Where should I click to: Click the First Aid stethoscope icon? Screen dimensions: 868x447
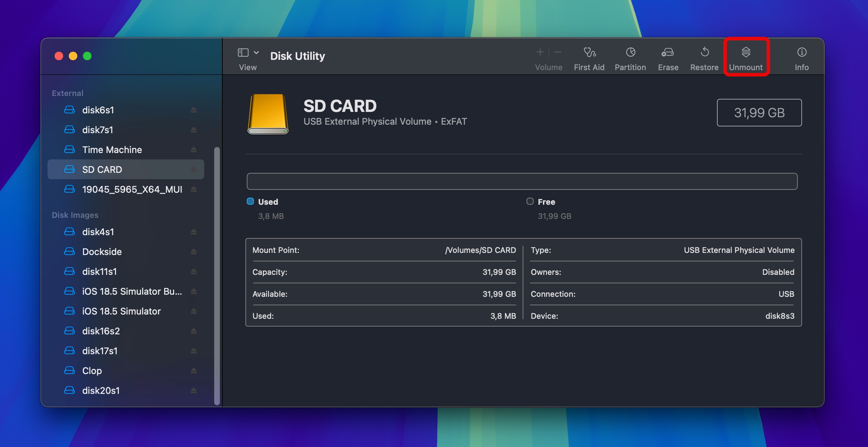(x=589, y=52)
